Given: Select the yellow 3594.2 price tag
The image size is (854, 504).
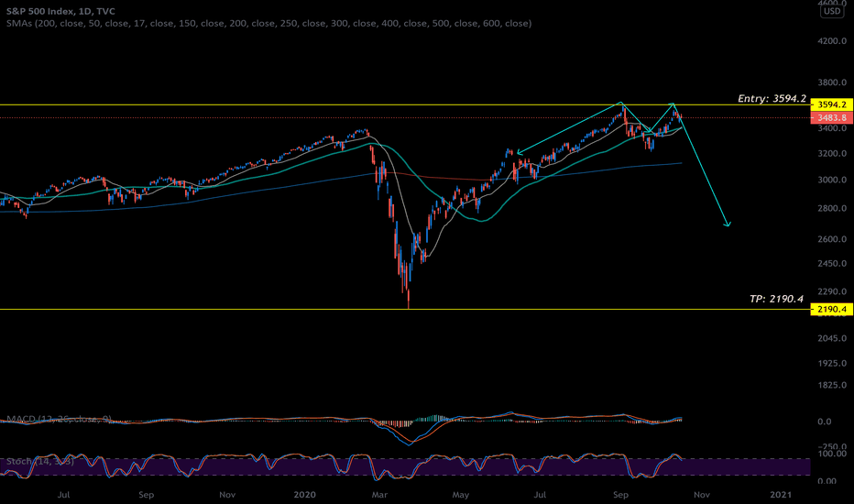Looking at the screenshot, I should coord(832,104).
